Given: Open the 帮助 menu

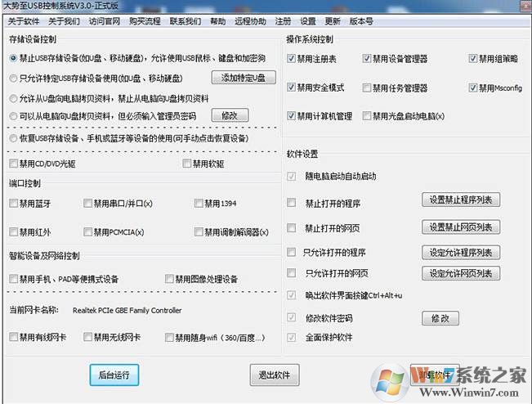Looking at the screenshot, I should [x=218, y=21].
